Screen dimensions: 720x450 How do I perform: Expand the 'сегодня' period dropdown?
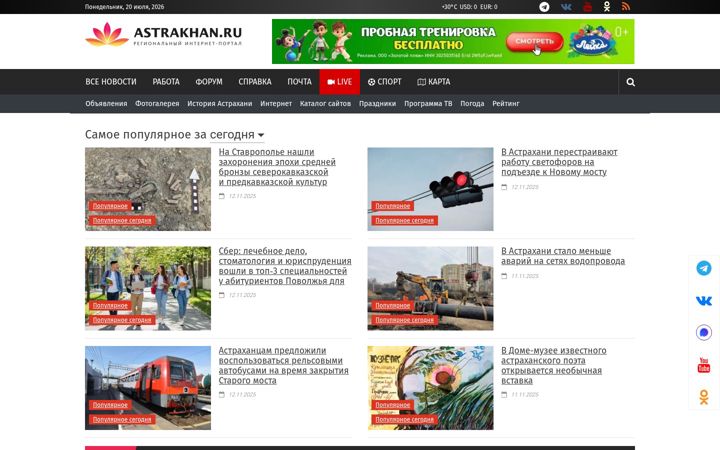click(236, 135)
